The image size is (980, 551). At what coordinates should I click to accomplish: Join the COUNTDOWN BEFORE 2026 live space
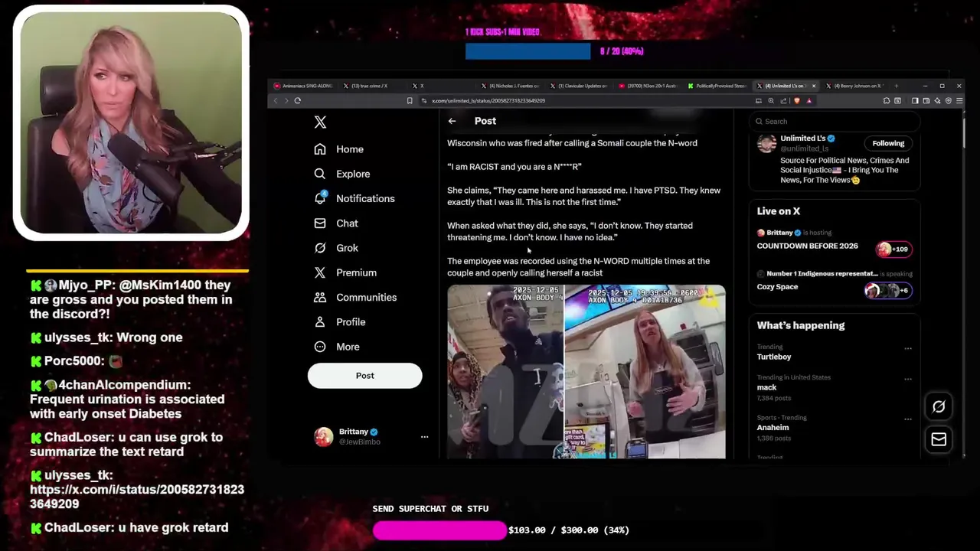[807, 246]
